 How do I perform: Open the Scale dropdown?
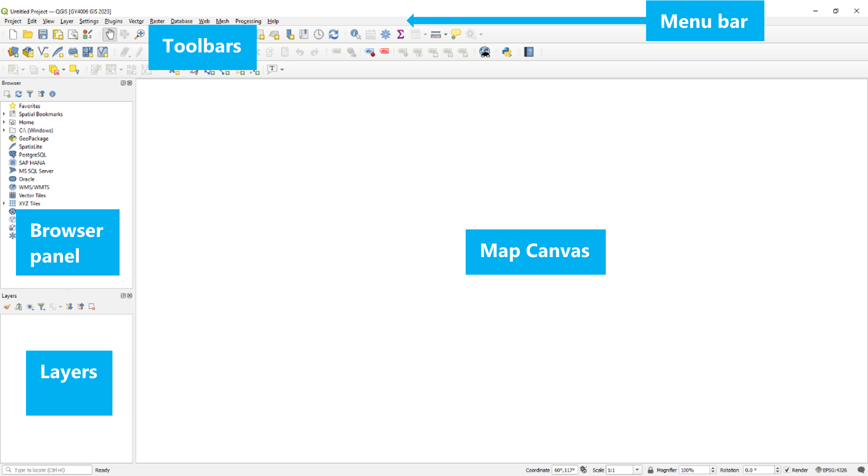pos(636,470)
